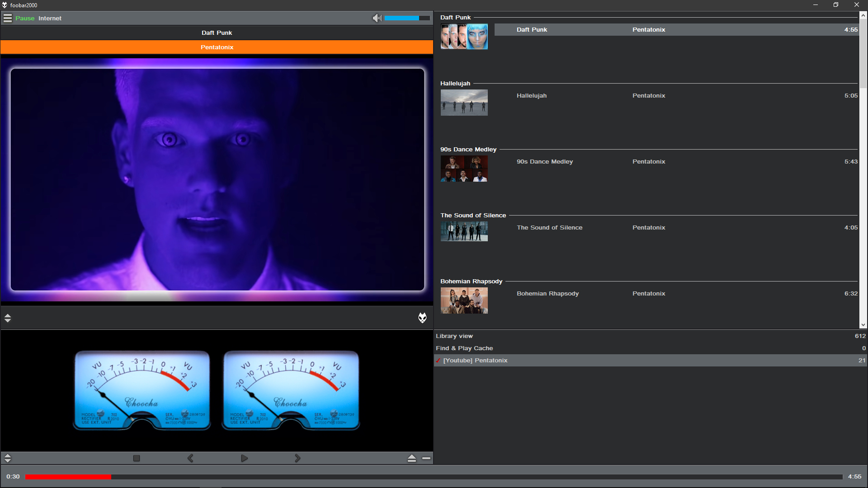Click the eject open-file icon
868x488 pixels.
[411, 458]
